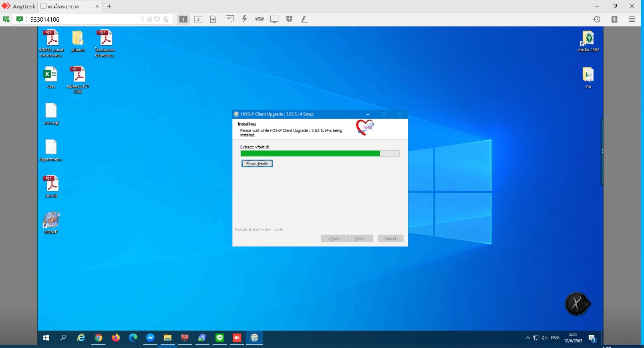Screen dimensions: 644x348
Task: Close the คอมโรงพยาบาล session tab
Action: [97, 6]
